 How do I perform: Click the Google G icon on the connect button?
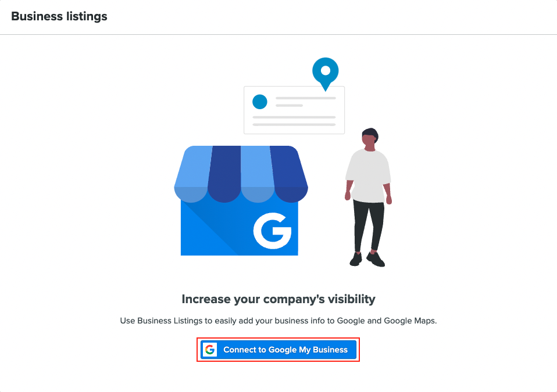pos(210,350)
